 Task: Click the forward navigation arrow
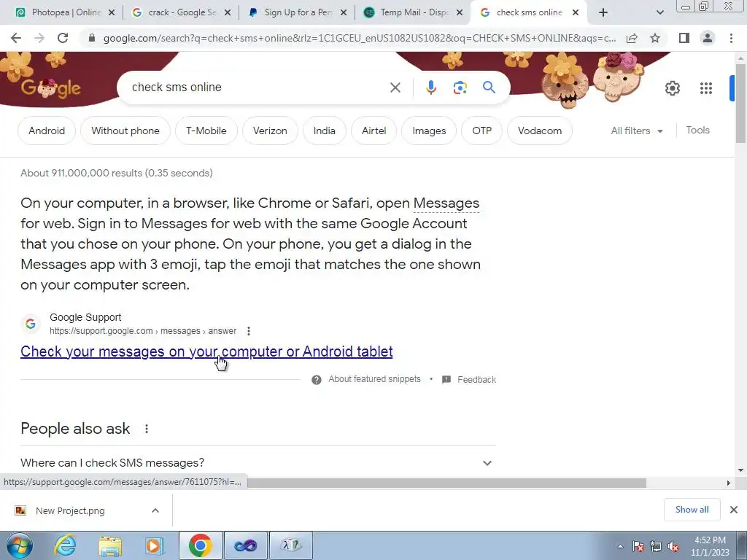pyautogui.click(x=39, y=38)
